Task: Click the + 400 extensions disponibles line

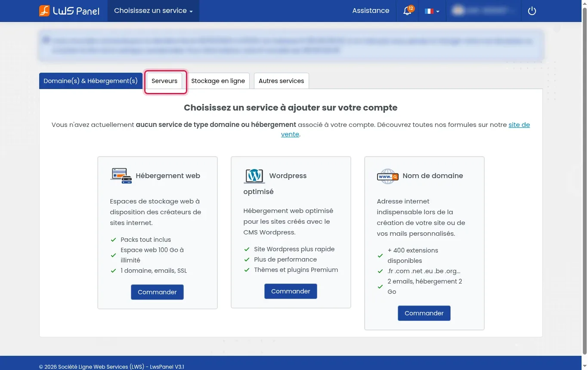Action: tap(413, 256)
